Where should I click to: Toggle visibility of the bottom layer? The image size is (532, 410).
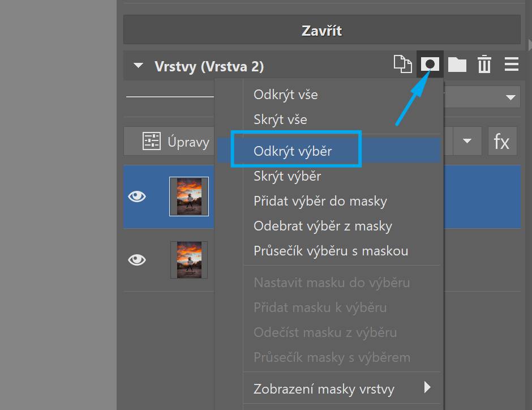coord(137,260)
